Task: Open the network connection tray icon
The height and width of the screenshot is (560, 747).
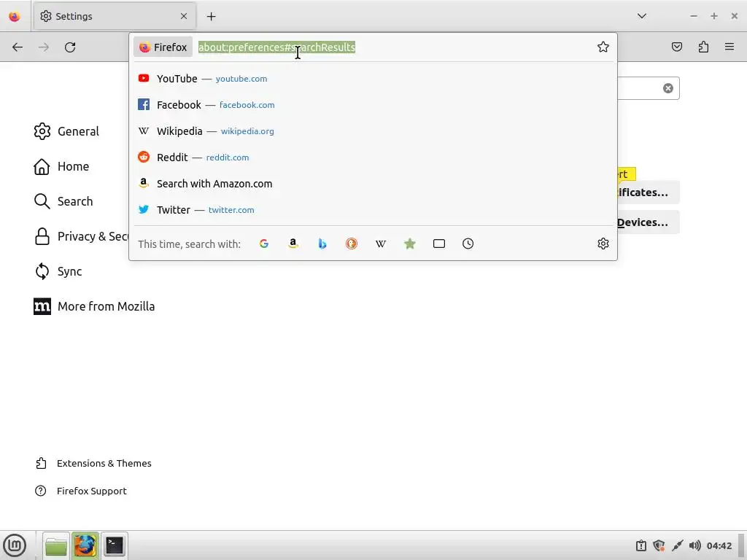Action: coord(677,545)
